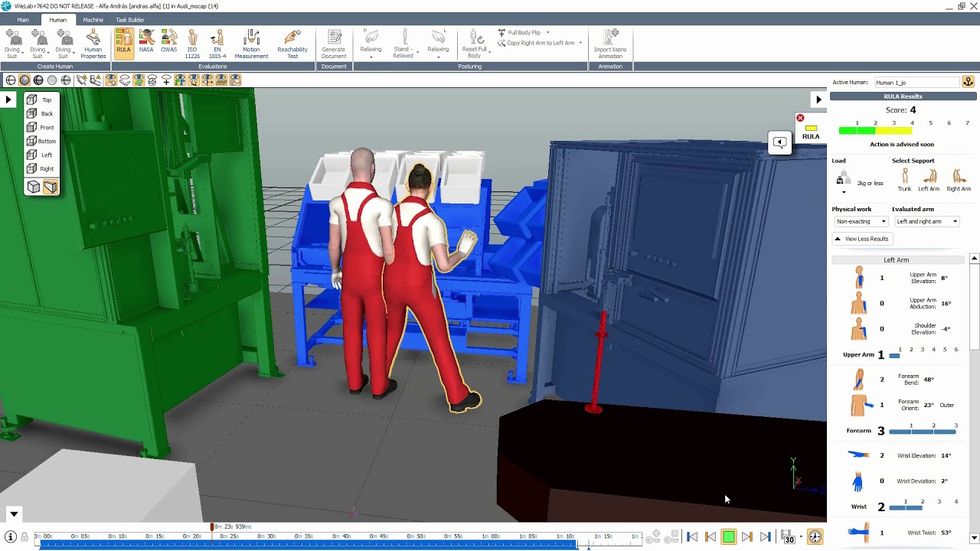Click the Wrist score bar
This screenshot has height=551, width=980.
coord(906,507)
